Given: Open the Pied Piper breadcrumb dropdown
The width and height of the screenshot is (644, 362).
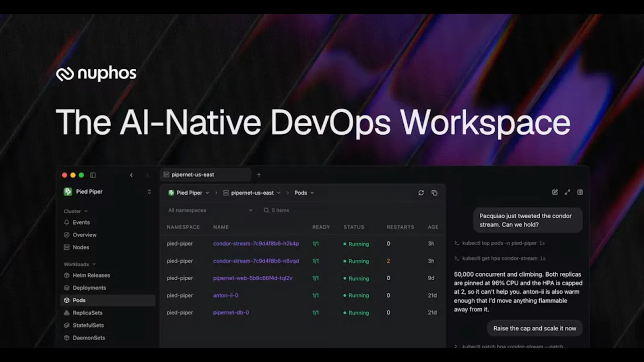Looking at the screenshot, I should tap(188, 193).
